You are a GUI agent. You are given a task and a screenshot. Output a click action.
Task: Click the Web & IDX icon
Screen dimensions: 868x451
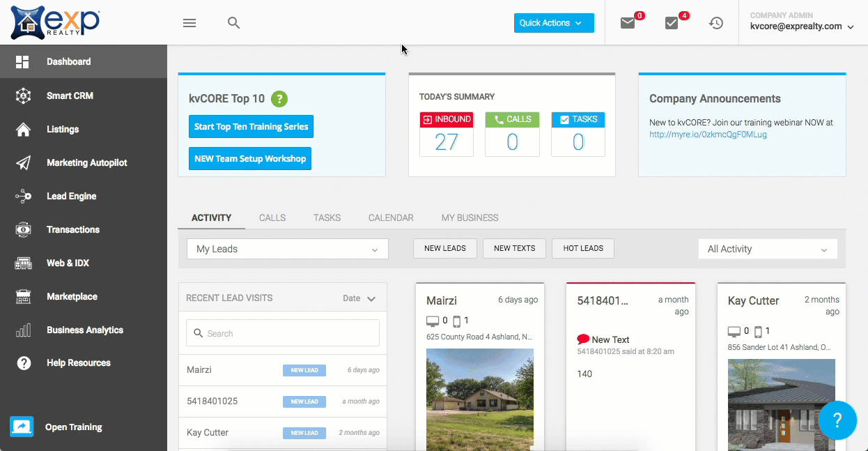pos(23,263)
